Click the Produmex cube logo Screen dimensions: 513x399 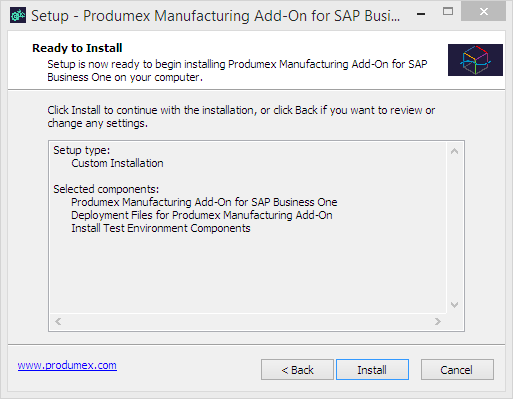point(475,60)
